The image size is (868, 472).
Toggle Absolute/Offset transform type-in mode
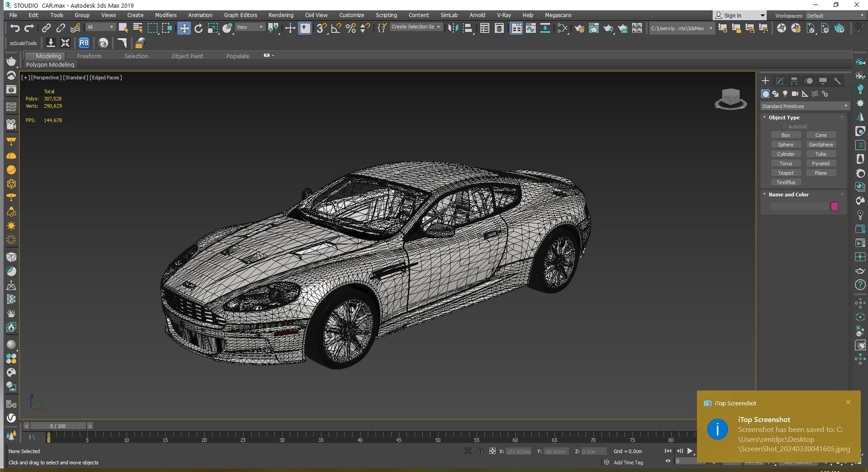tap(493, 451)
